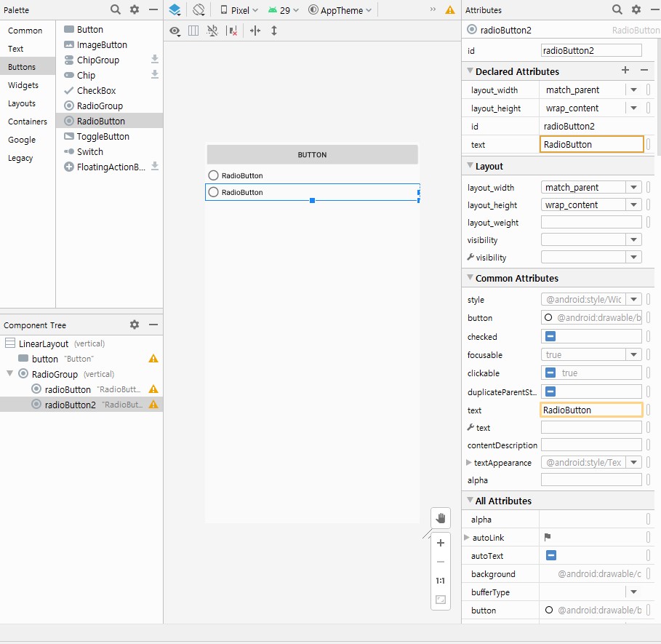Zoom to fit screen icon
Screen dimensions: 661x644
[441, 600]
